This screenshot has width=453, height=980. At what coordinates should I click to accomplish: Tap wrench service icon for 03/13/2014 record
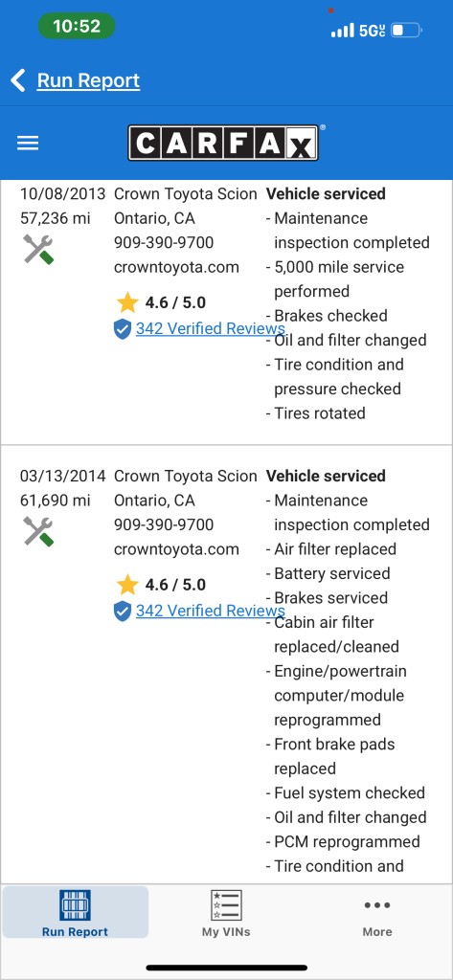(x=38, y=531)
